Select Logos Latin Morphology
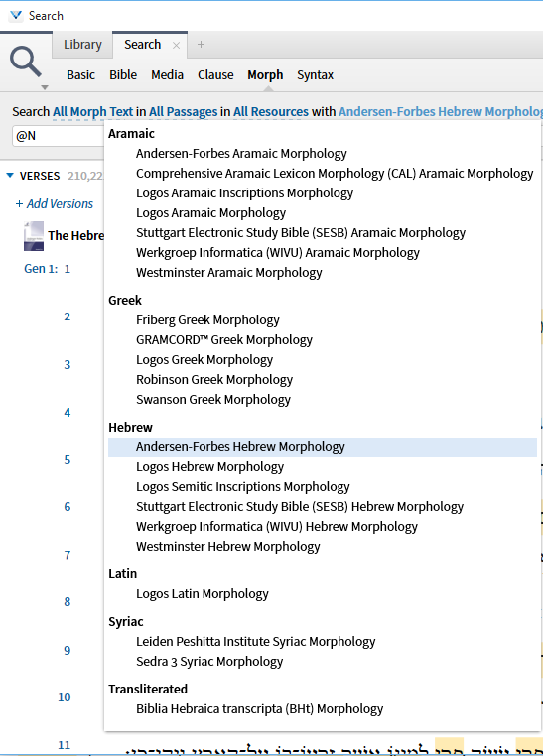This screenshot has height=756, width=543. 203,594
